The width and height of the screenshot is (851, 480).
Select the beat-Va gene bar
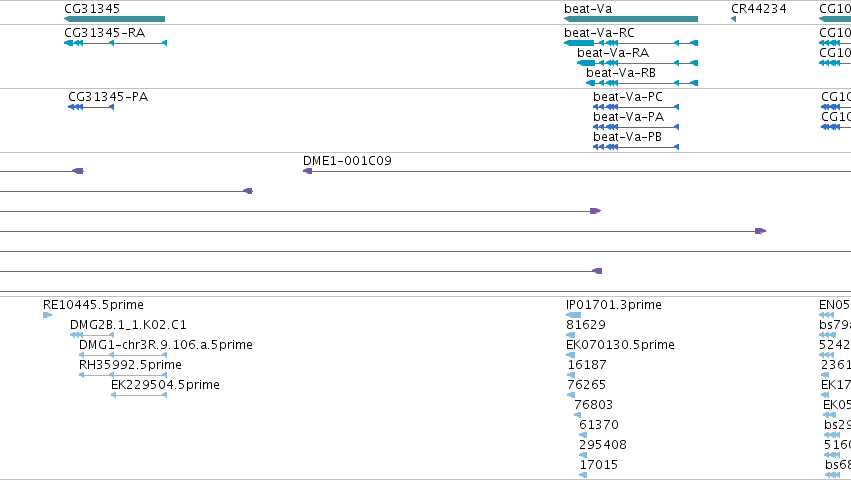coord(631,19)
